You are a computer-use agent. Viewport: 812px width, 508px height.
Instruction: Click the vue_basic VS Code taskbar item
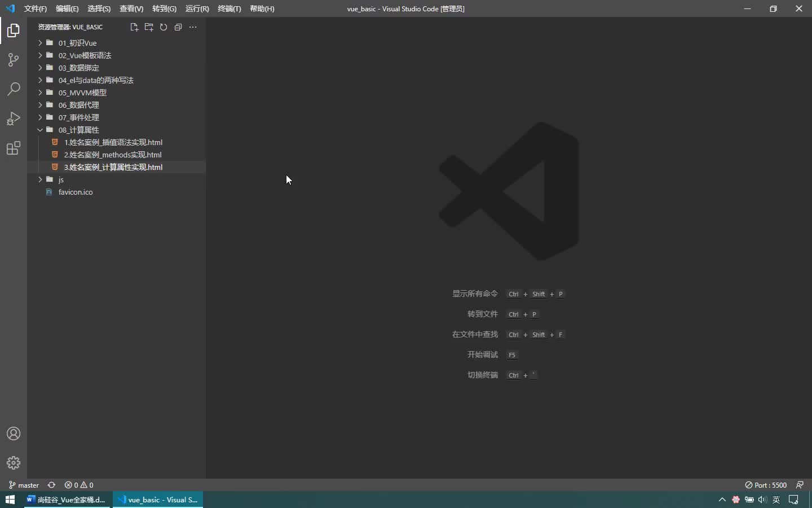pyautogui.click(x=158, y=500)
